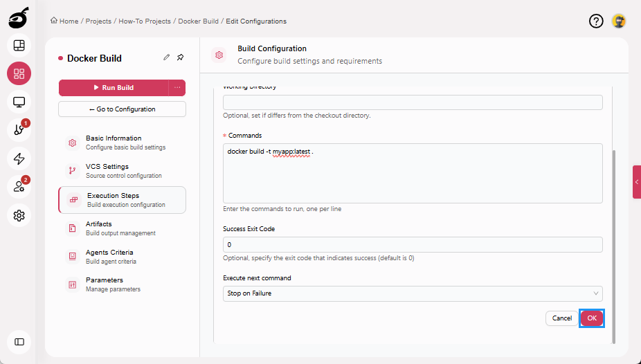Open the Basic Information section
The image size is (641, 364).
point(122,143)
